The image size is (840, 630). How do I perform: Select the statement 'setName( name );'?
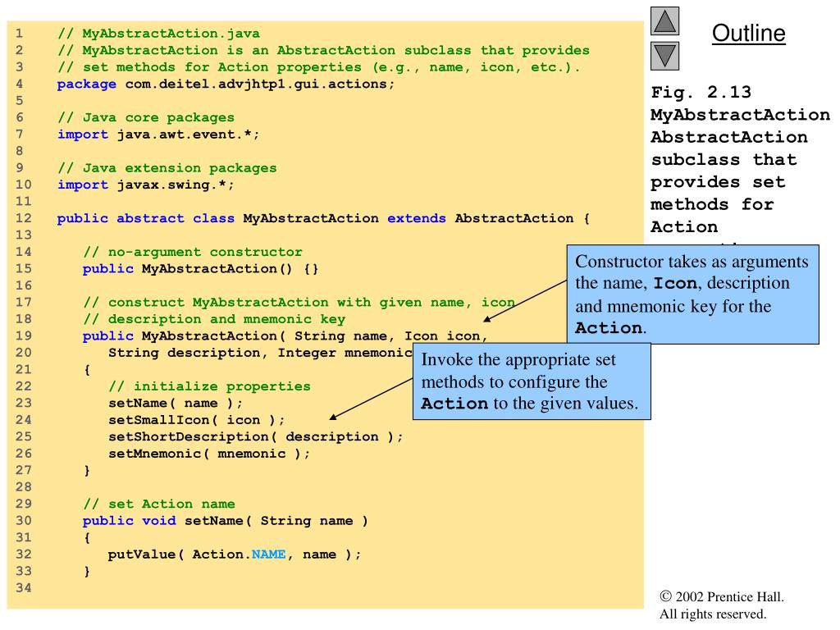(x=176, y=404)
